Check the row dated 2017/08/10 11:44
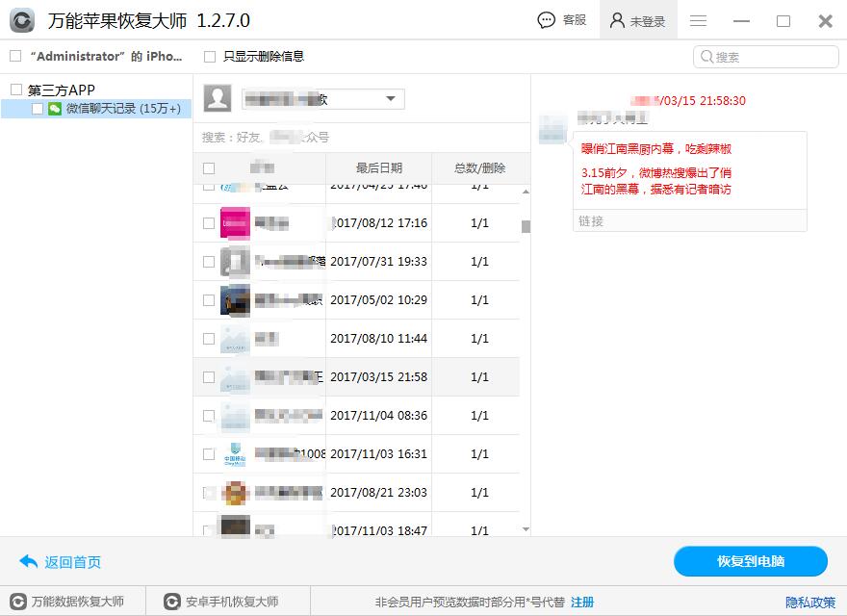 (x=209, y=339)
